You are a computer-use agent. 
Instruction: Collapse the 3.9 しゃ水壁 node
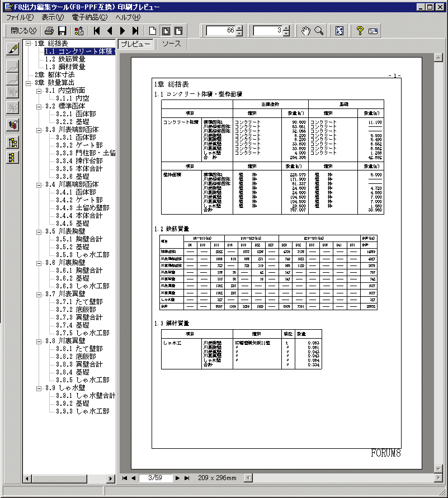[39, 388]
